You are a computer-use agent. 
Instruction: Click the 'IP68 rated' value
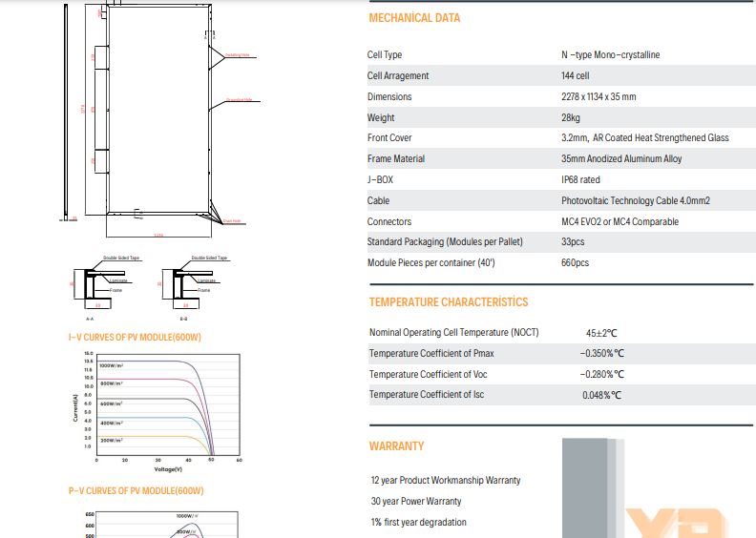tap(580, 179)
